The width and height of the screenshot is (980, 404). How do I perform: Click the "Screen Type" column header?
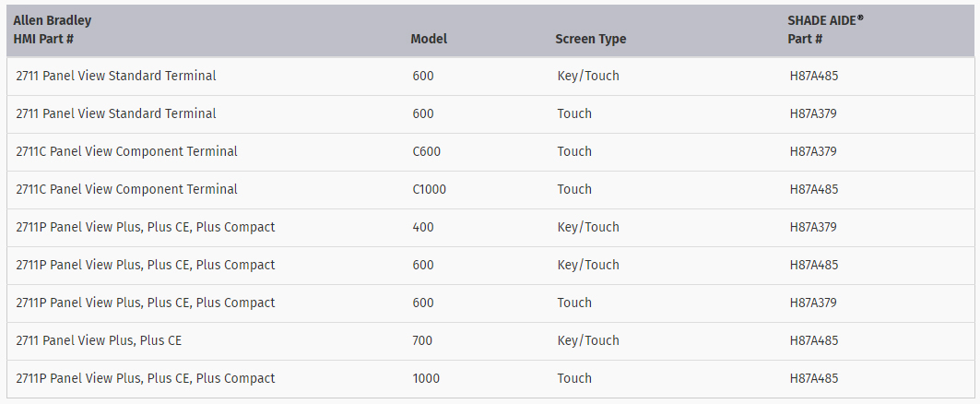coord(590,39)
